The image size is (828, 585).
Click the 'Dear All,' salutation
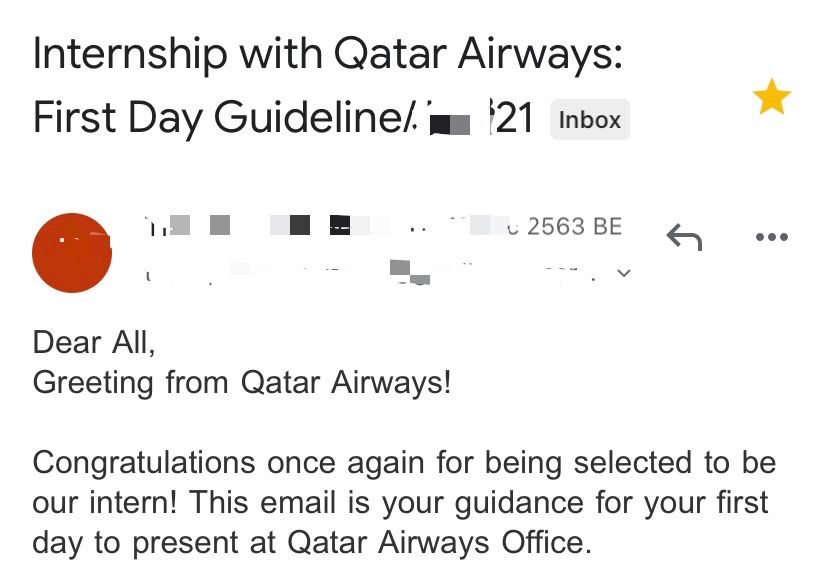(94, 343)
